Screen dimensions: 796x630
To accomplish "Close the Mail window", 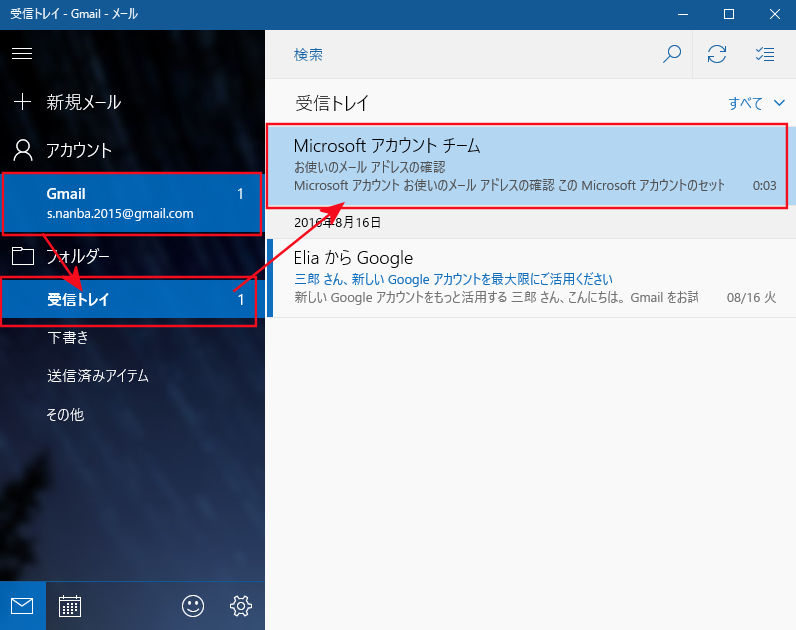I will click(x=775, y=14).
